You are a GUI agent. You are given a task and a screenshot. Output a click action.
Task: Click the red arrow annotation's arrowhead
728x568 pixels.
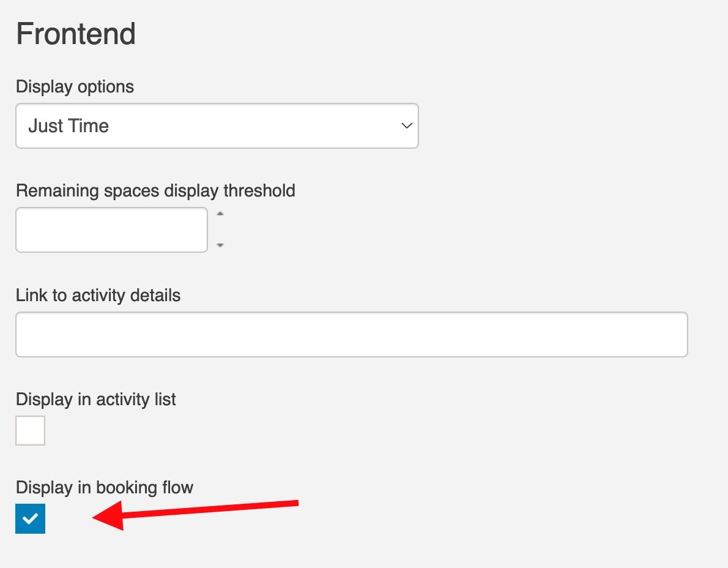(108, 515)
